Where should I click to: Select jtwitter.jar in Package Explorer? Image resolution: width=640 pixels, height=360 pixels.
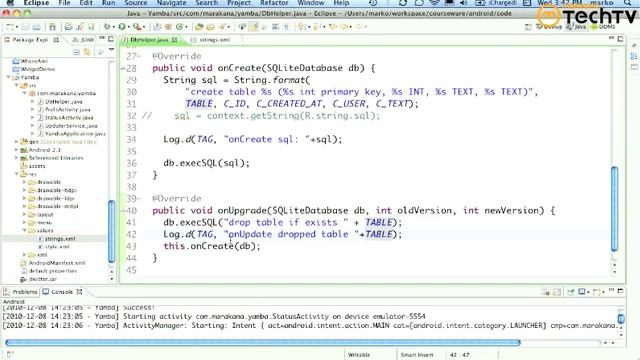[42, 279]
